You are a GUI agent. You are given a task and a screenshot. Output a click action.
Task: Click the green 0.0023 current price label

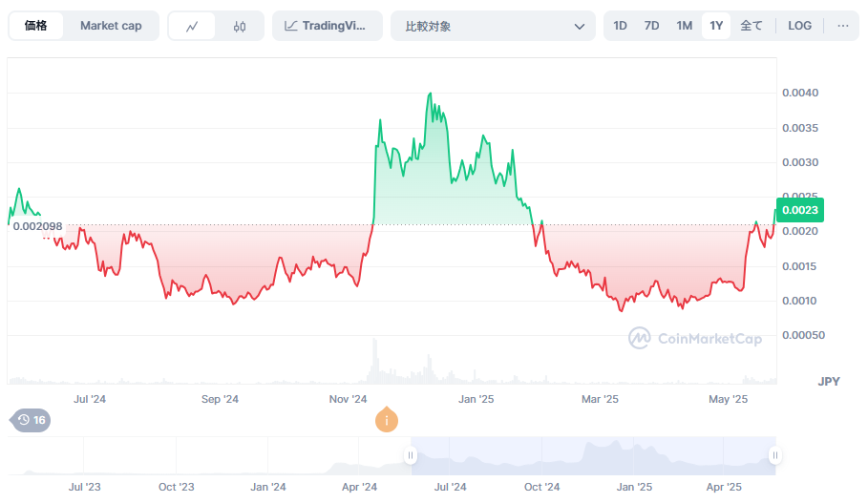tap(799, 210)
